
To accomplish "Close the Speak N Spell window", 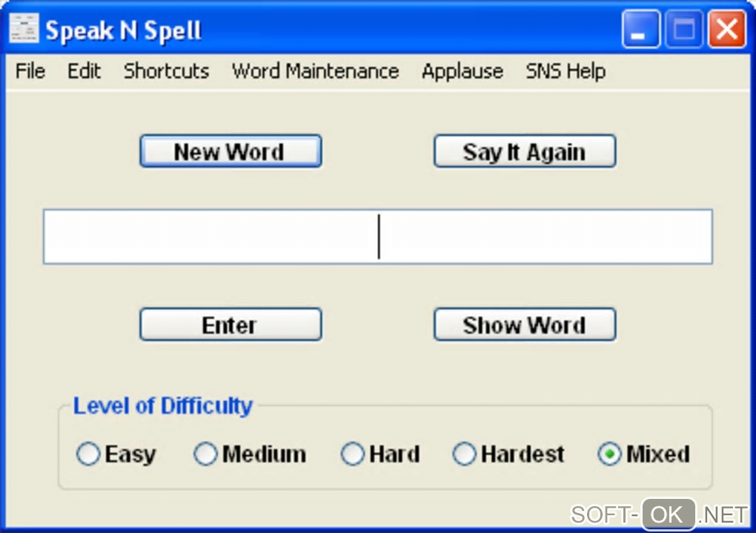I will pos(726,30).
